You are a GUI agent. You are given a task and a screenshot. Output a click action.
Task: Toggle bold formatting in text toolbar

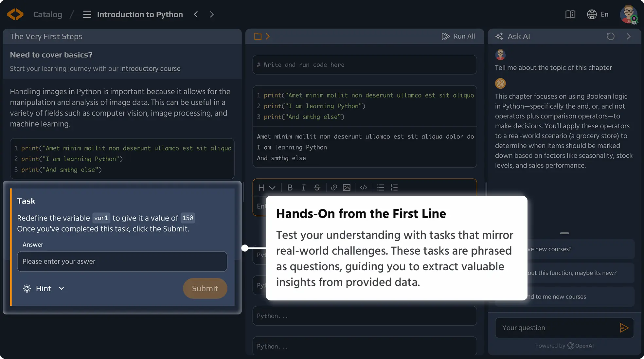point(290,188)
